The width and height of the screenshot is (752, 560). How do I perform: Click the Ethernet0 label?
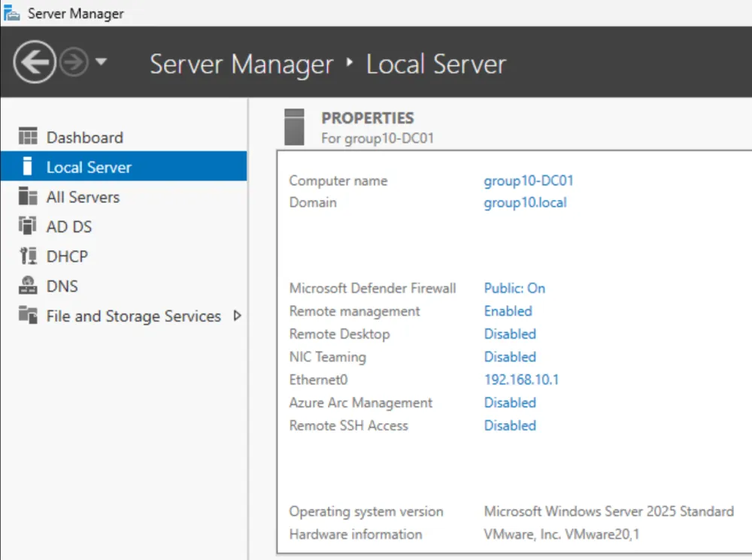tap(318, 380)
